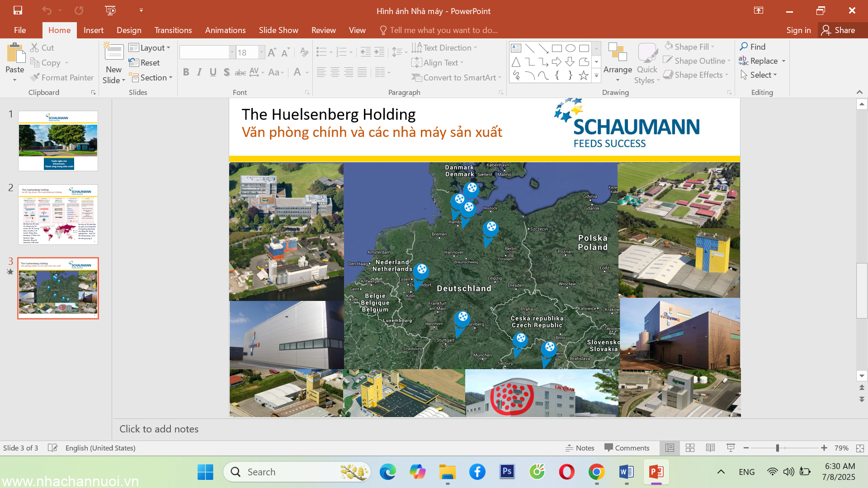Expand the Layout dropdown
Screen dimensions: 868x488
click(x=150, y=48)
